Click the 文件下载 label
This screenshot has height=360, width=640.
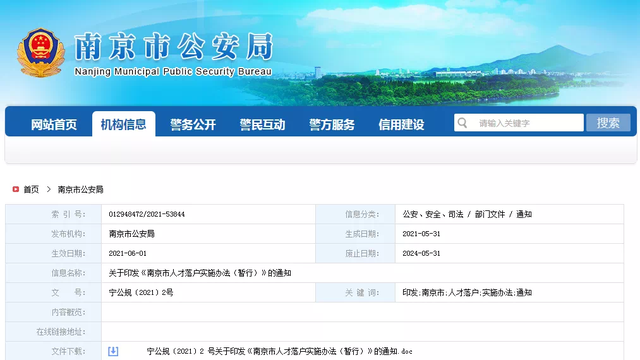[68, 351]
